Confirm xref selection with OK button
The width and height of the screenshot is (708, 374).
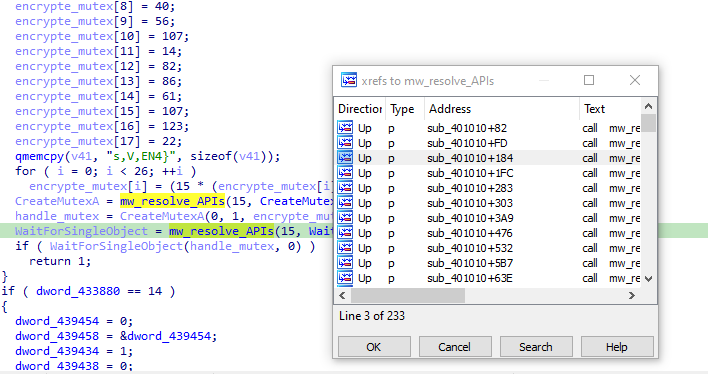[374, 347]
